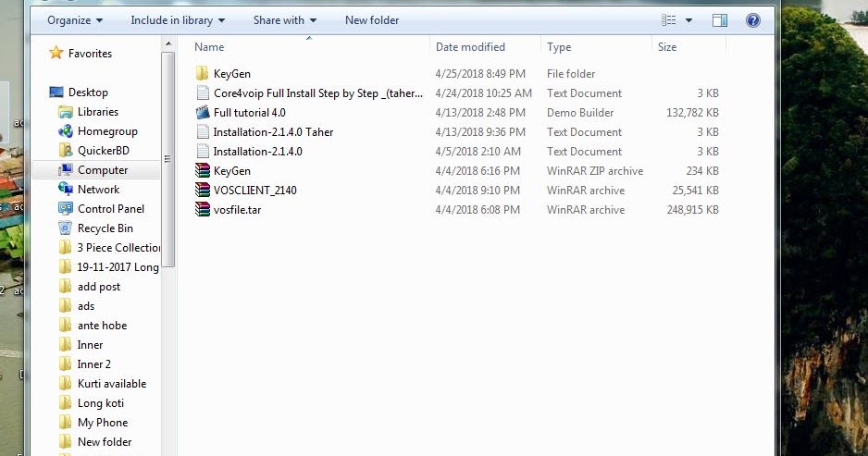Toggle the preview pane button
The image size is (868, 456).
[x=720, y=20]
